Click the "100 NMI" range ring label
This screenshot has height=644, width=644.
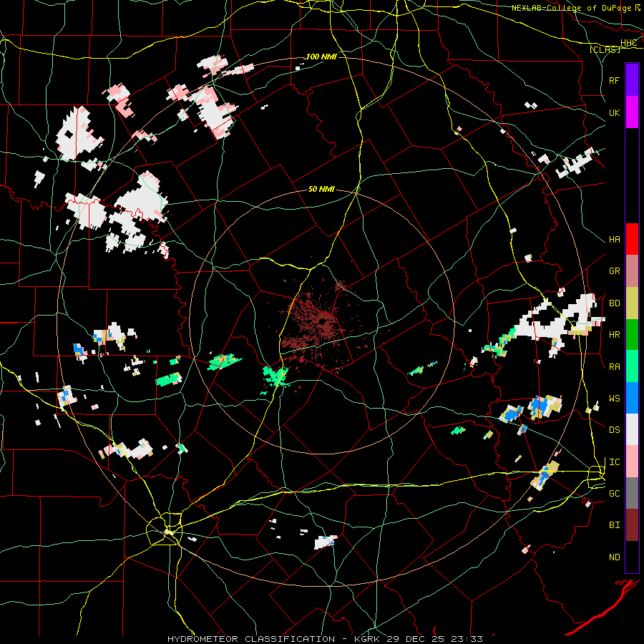click(321, 57)
